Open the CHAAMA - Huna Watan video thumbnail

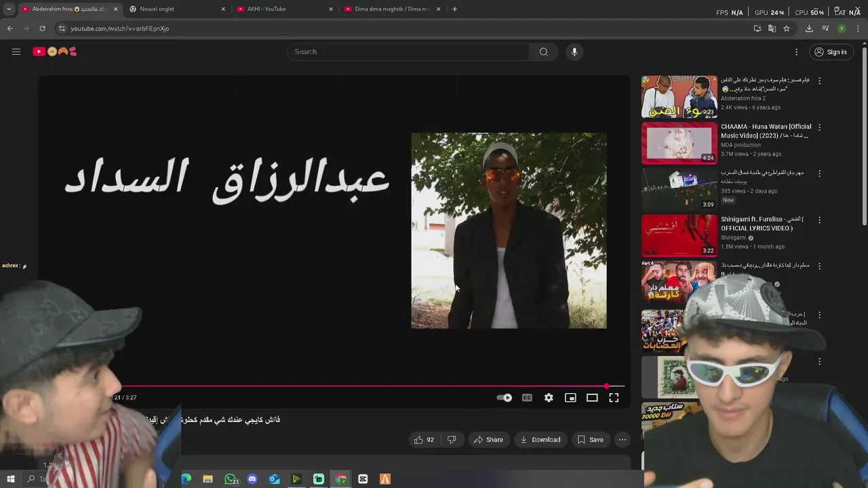coord(679,143)
